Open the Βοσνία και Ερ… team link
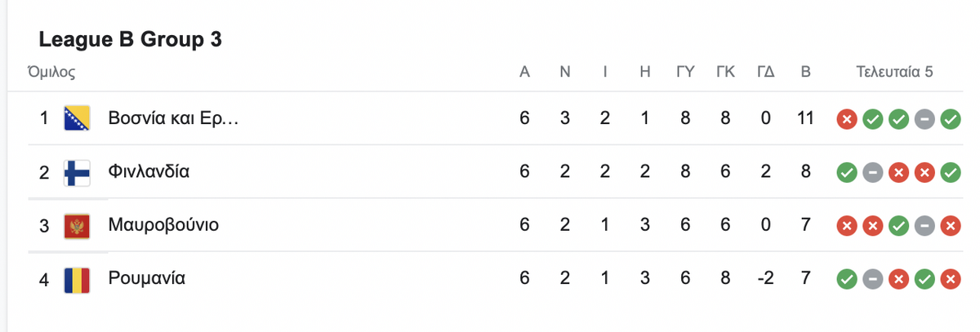The width and height of the screenshot is (980, 332). (x=173, y=119)
